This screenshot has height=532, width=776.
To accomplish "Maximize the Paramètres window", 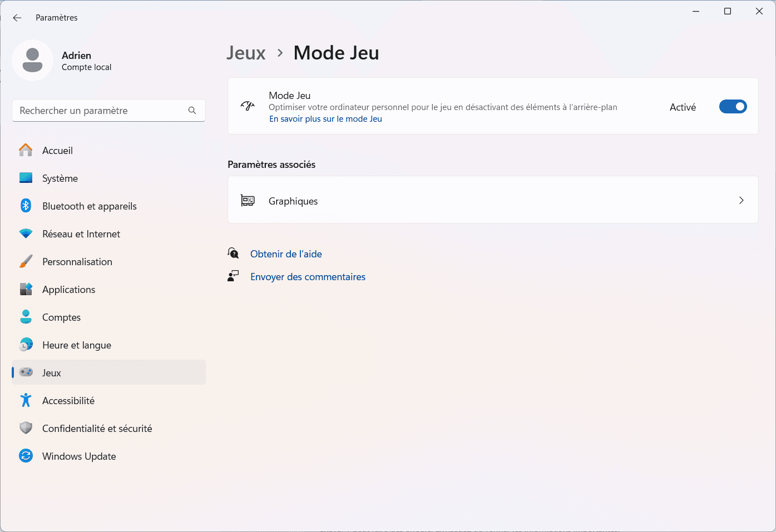I will point(728,11).
